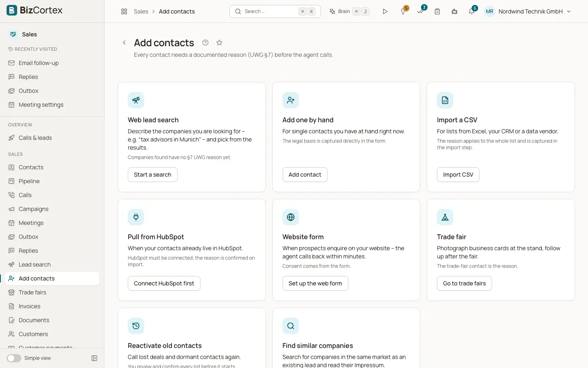Click the person-plus icon on Add one by hand card
Image resolution: width=588 pixels, height=368 pixels.
point(291,100)
